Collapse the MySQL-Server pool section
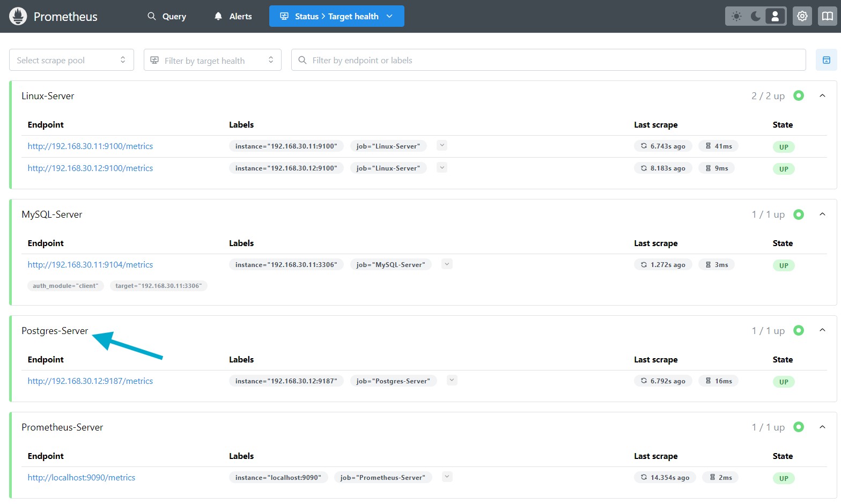Screen dimensions: 841x504 (x=822, y=214)
